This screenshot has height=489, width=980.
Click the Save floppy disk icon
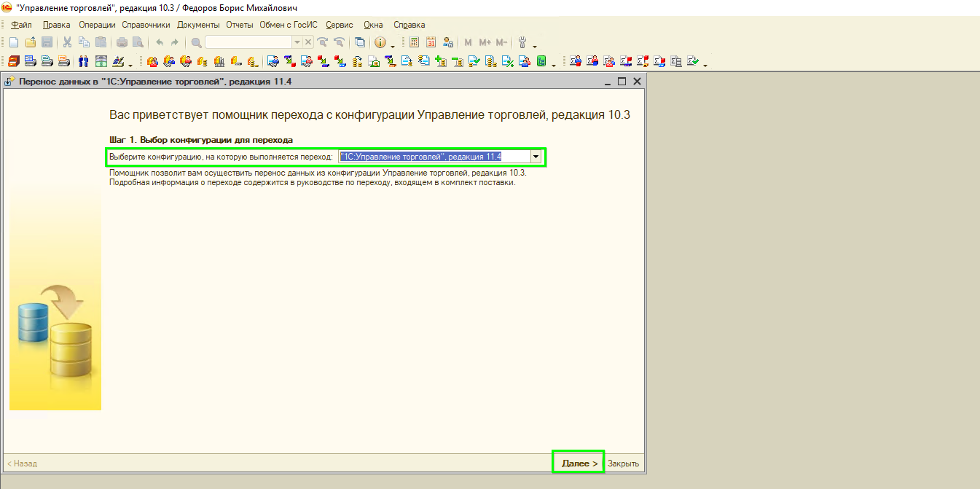pyautogui.click(x=47, y=42)
